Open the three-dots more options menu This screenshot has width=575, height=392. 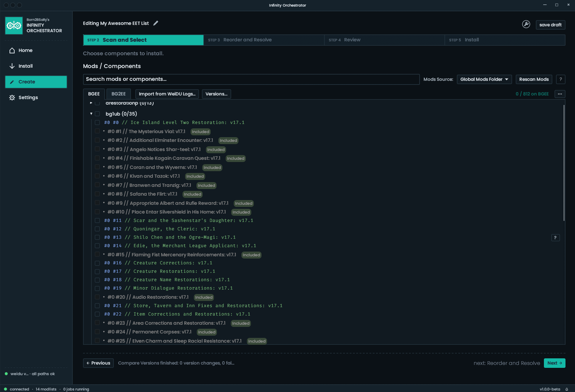(560, 94)
